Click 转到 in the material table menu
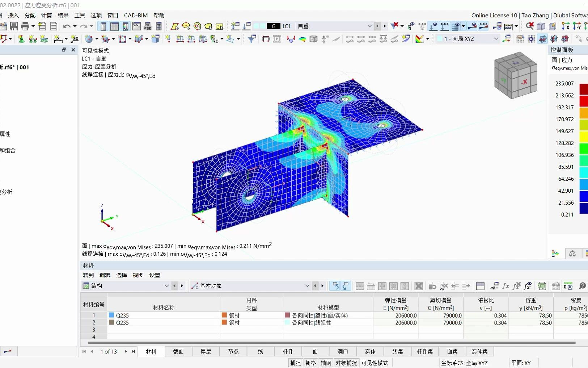The height and width of the screenshot is (368, 588). pyautogui.click(x=88, y=275)
